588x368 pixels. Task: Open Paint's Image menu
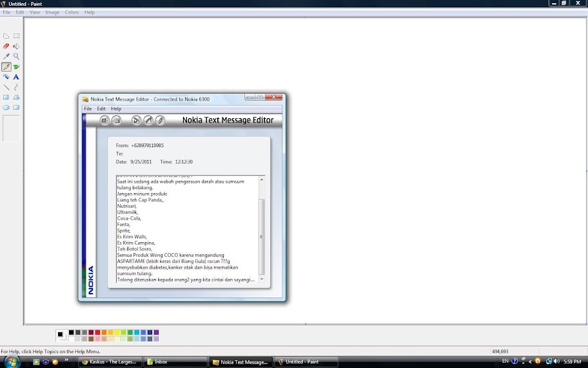tap(52, 12)
